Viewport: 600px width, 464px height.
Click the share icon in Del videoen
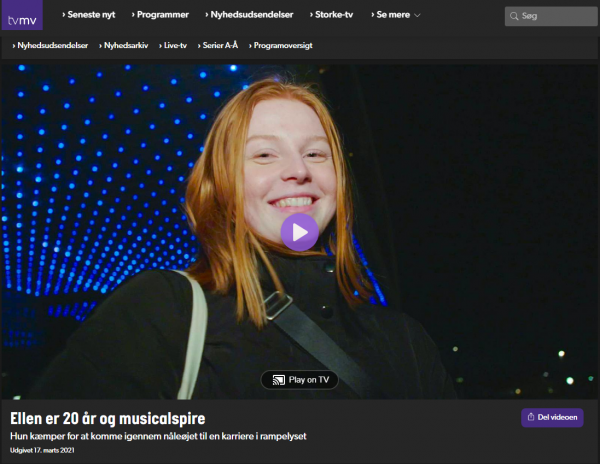[531, 417]
